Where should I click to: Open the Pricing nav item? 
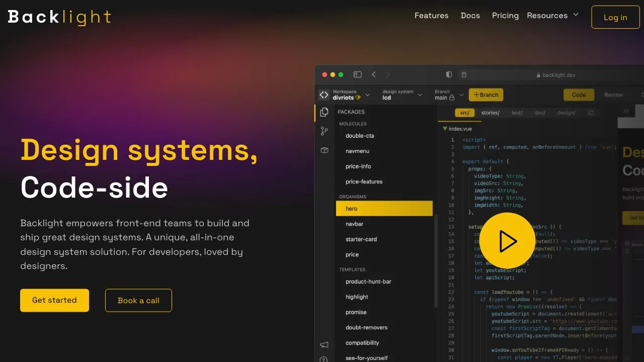505,16
